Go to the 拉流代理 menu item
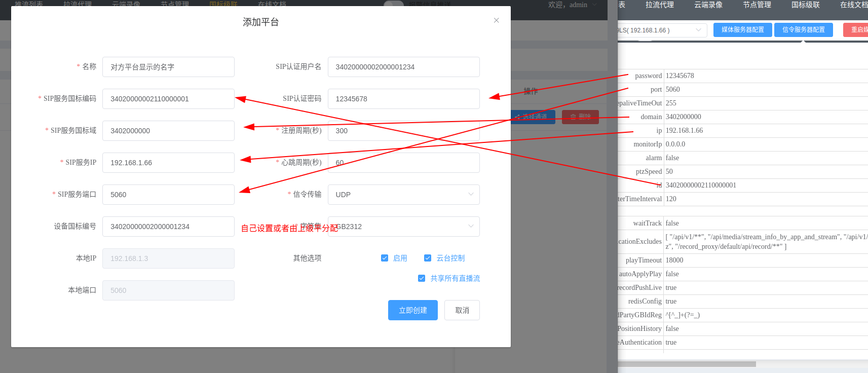 click(x=659, y=5)
